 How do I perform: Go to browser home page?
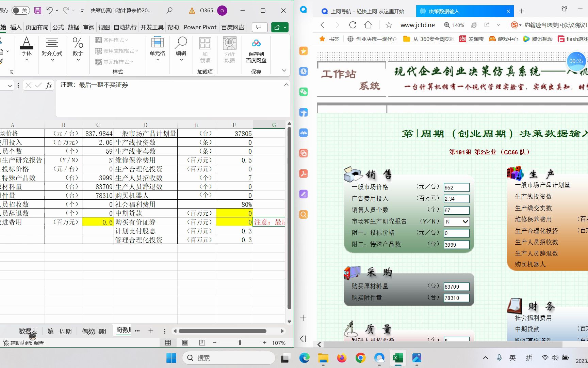pos(369,25)
